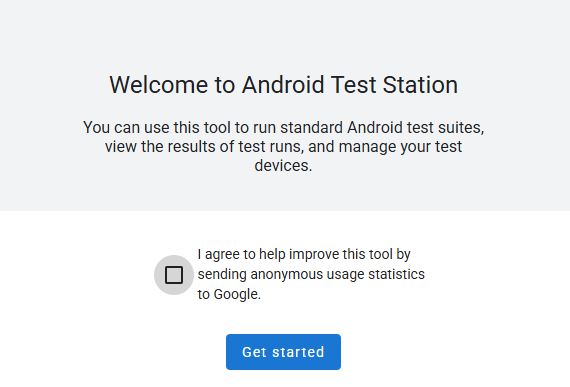Click 'You can use this tool' intro line
This screenshot has height=387, width=570.
click(x=157, y=128)
